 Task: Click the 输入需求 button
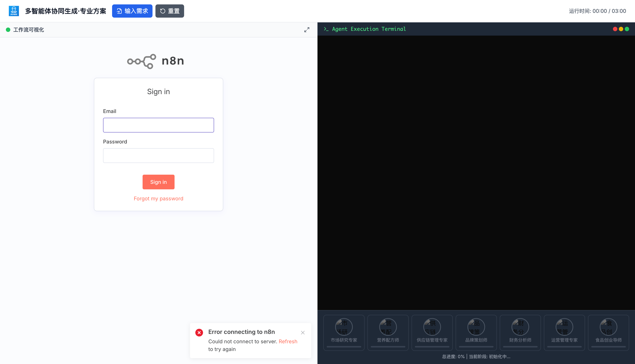[132, 11]
